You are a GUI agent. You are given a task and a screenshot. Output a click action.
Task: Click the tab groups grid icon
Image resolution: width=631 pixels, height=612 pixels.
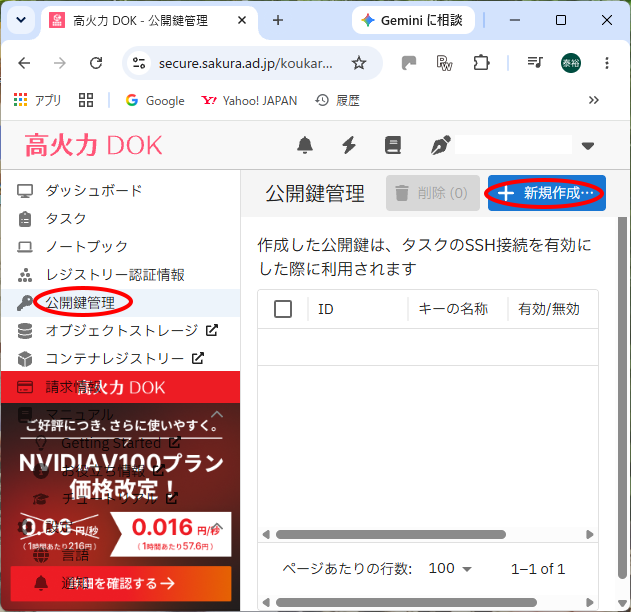(86, 100)
